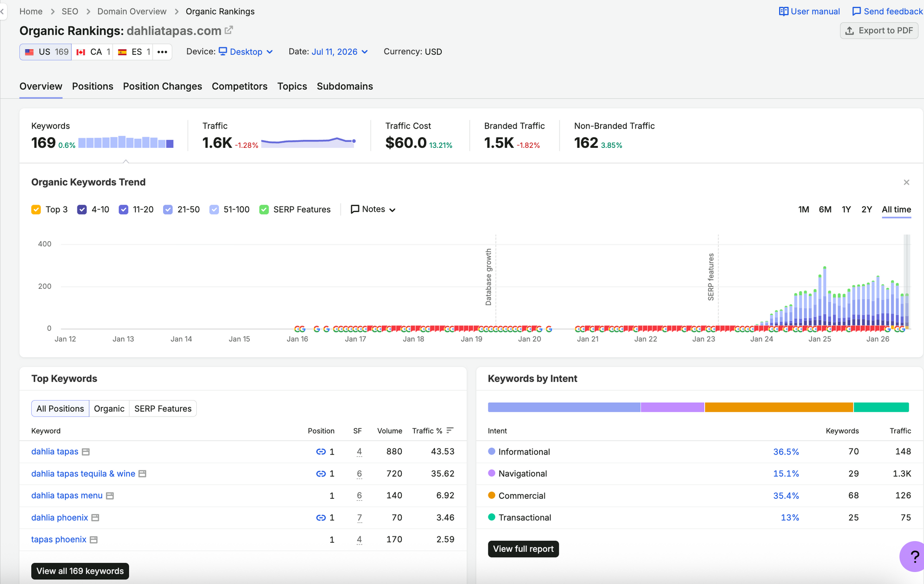Screen dimensions: 924x584
Task: Open external link icon beside dahliatapas.com
Action: click(229, 30)
